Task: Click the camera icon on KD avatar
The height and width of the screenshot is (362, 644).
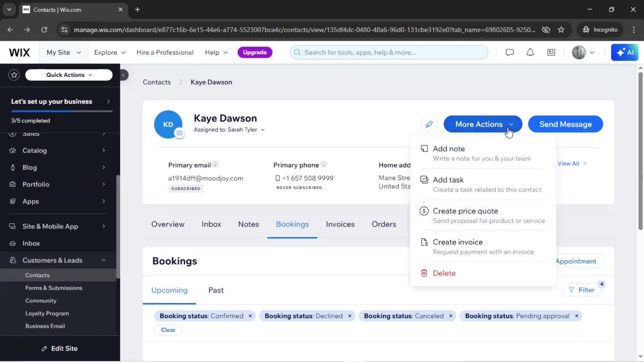Action: click(x=179, y=133)
